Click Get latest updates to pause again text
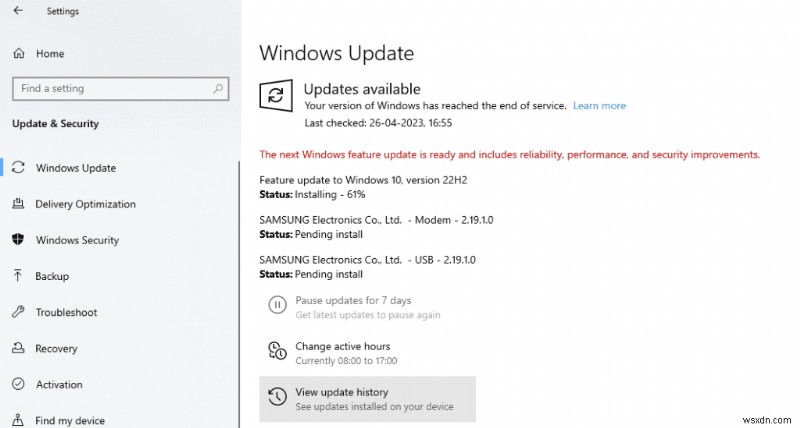Screen dimensions: 800x428 pyautogui.click(x=367, y=315)
